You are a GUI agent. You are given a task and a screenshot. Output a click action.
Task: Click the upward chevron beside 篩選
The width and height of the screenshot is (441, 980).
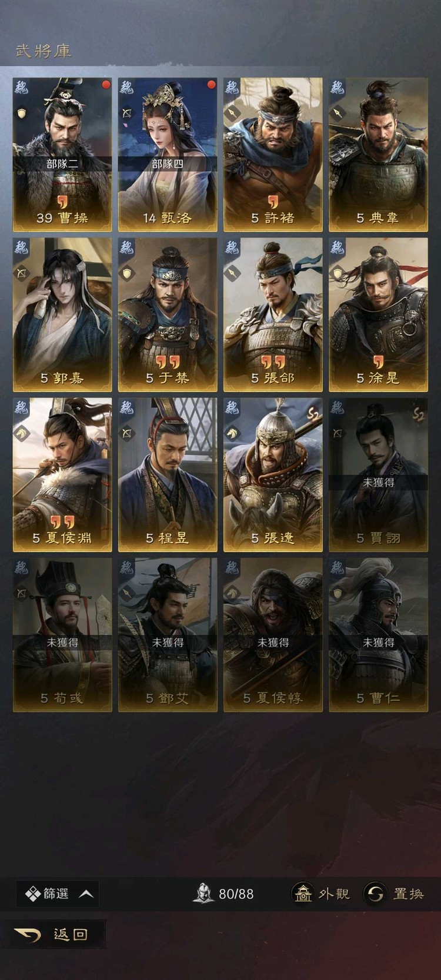(86, 894)
